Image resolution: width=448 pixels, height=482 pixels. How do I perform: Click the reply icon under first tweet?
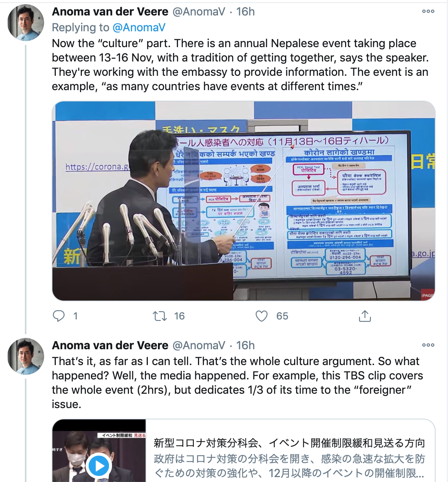58,316
